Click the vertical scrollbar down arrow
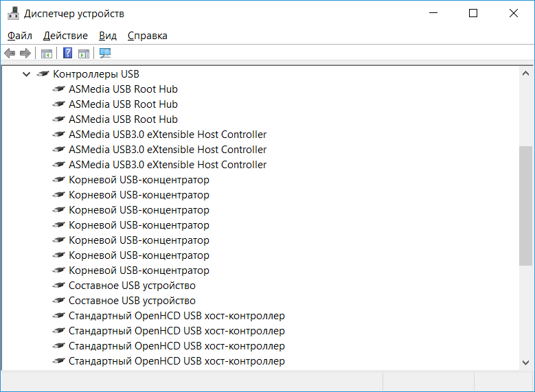535x392 pixels. [525, 362]
